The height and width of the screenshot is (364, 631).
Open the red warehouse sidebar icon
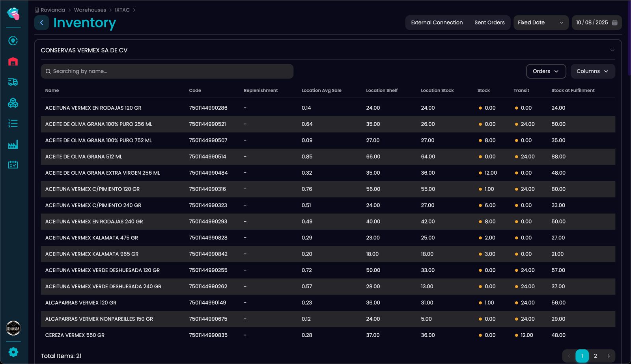click(x=13, y=62)
